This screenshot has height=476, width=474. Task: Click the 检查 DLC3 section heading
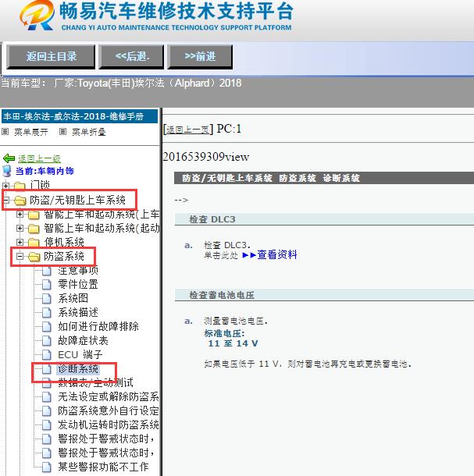[212, 219]
